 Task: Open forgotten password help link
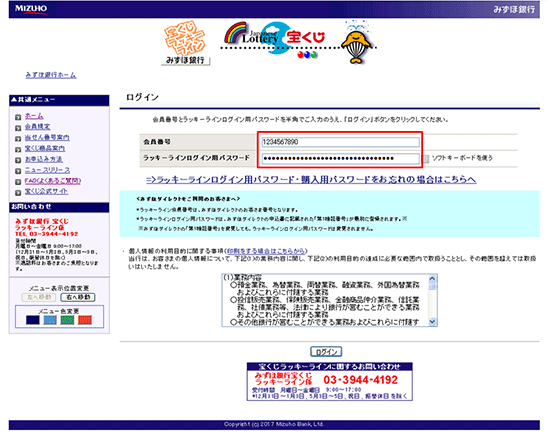pos(311,180)
